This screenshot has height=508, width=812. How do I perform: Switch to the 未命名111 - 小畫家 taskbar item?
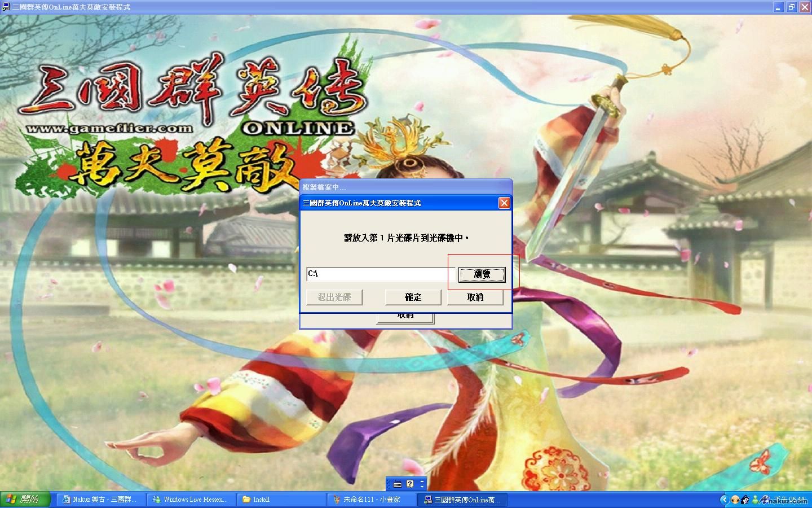click(372, 500)
